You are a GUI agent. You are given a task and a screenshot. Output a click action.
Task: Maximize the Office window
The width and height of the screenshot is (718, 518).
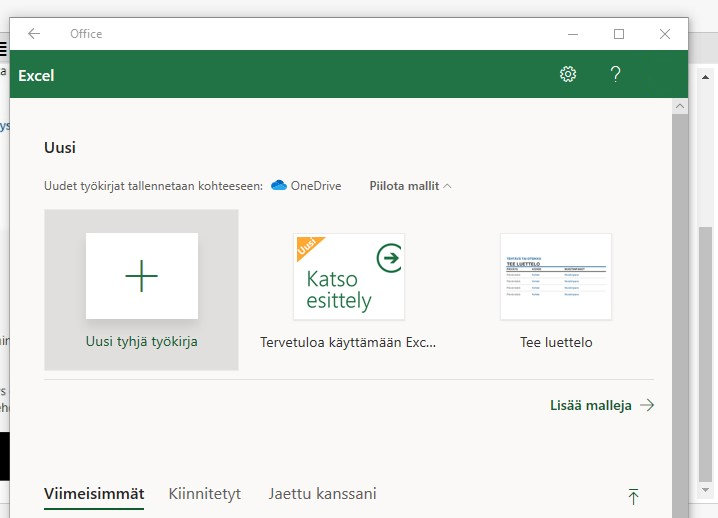click(619, 34)
